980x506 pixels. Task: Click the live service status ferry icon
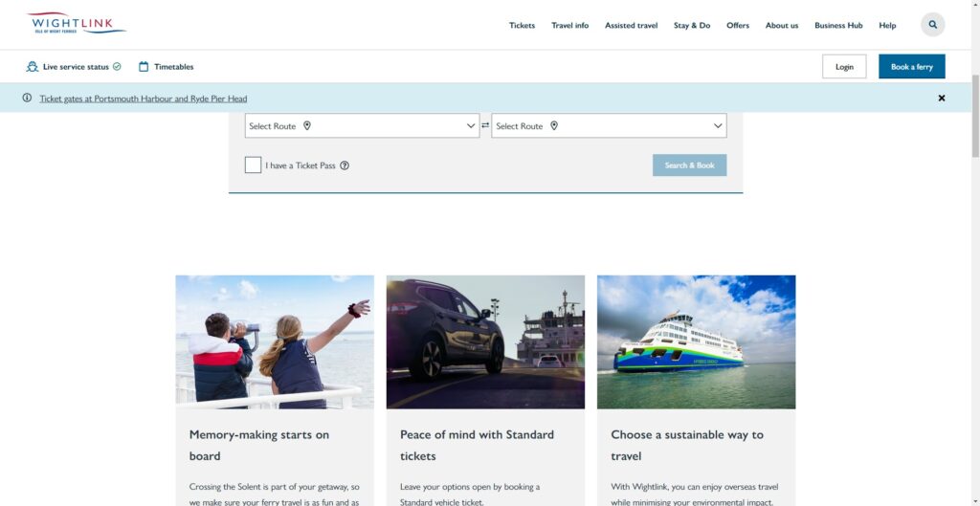pos(33,67)
